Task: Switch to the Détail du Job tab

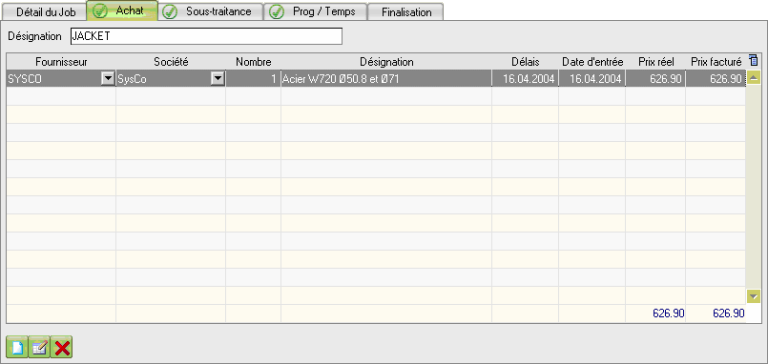Action: tap(46, 12)
